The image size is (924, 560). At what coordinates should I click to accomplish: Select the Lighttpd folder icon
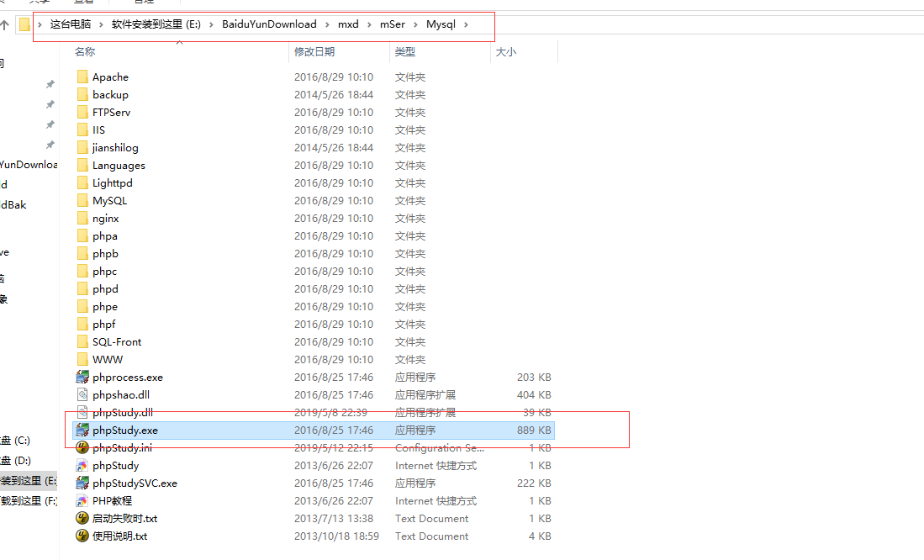82,182
